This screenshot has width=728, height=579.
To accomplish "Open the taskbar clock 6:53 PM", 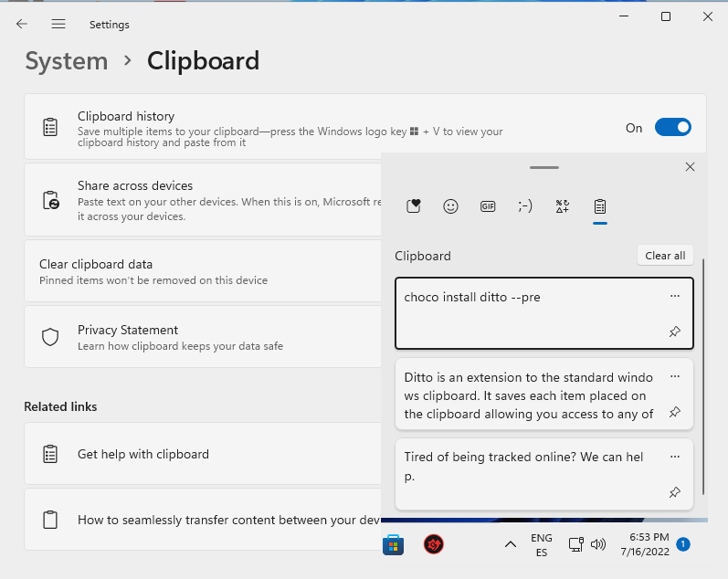I will click(646, 544).
